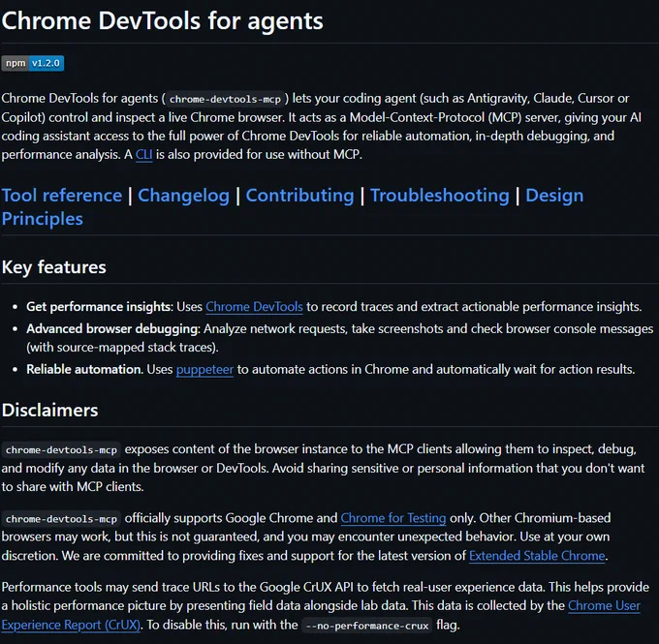Open the Design Principles link

pos(554,196)
